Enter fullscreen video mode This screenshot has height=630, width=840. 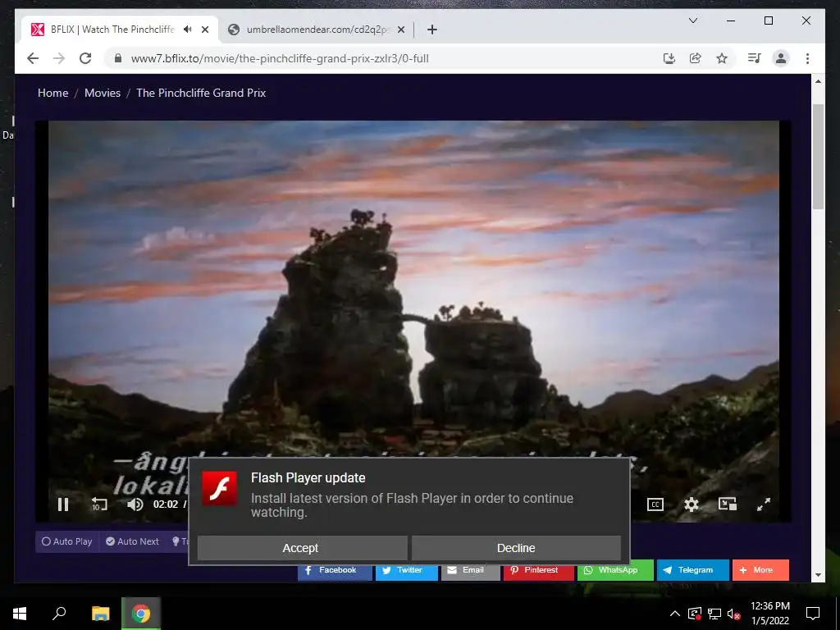click(x=764, y=504)
